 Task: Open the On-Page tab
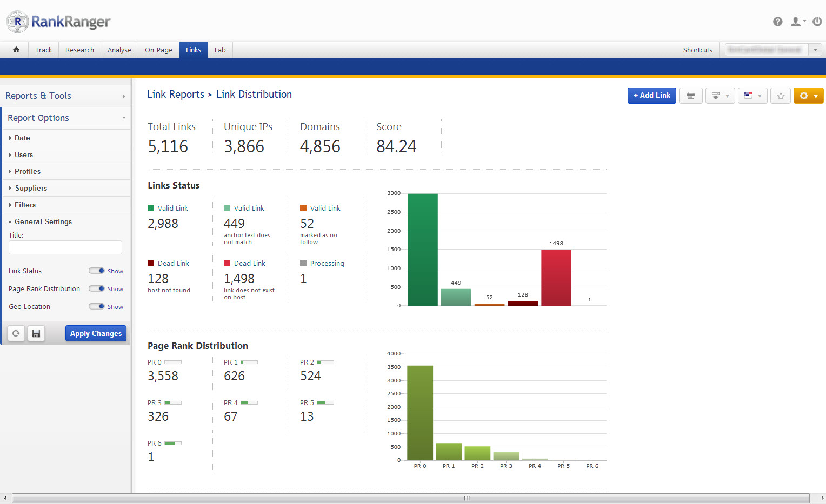tap(158, 50)
